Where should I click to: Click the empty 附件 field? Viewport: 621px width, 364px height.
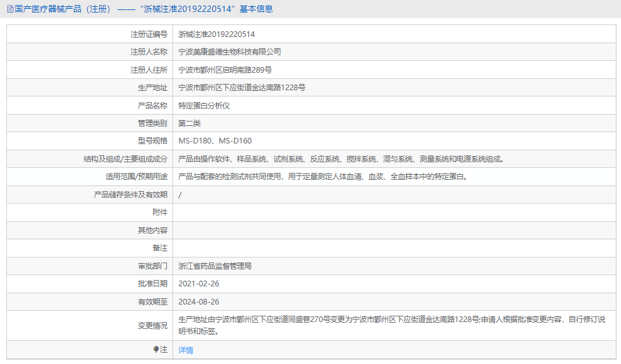point(314,212)
